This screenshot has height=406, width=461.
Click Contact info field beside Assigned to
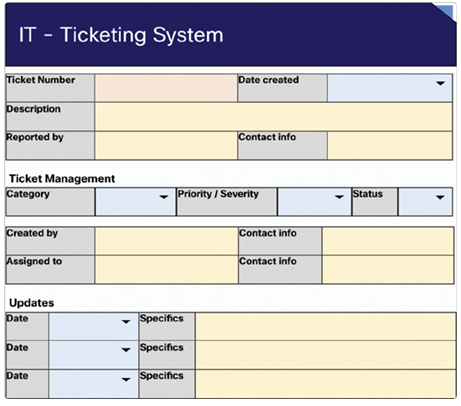coord(388,270)
